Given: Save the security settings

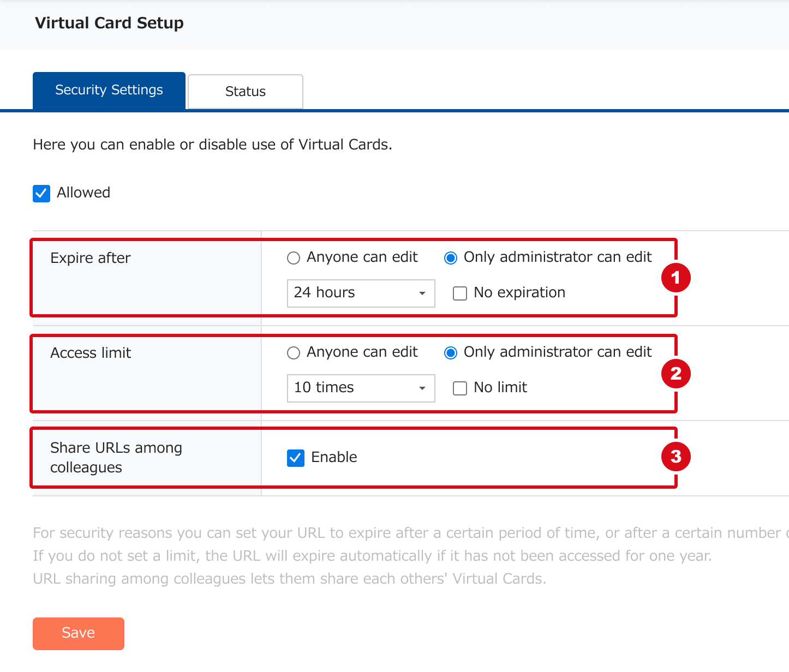Looking at the screenshot, I should tap(79, 633).
